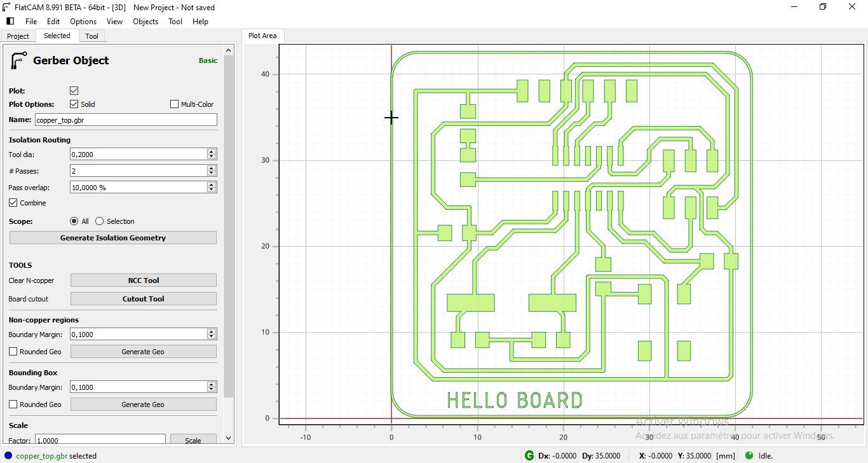Screen dimensions: 868x463
Task: Click the Tool dia spinner arrows
Action: click(212, 155)
